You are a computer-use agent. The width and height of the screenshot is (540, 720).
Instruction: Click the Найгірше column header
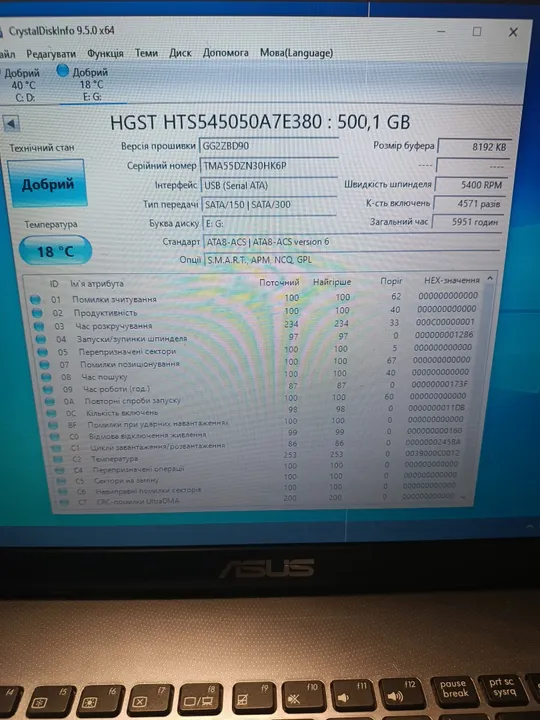pos(332,281)
